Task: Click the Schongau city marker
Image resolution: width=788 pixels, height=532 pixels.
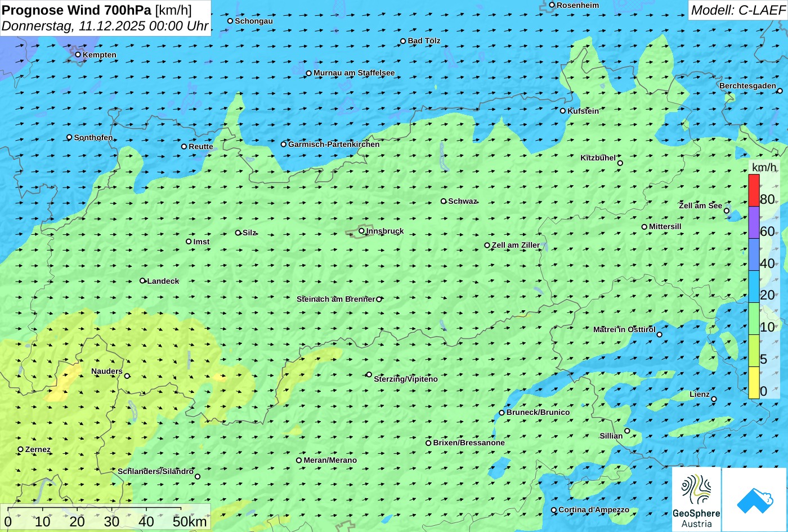Action: pyautogui.click(x=230, y=21)
